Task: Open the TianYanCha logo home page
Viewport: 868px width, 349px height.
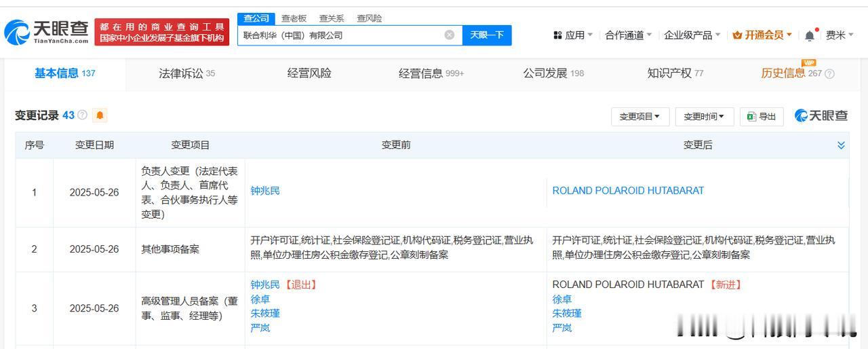Action: [47, 31]
